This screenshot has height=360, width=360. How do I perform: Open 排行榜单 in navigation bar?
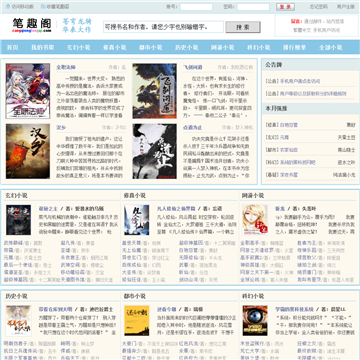point(295,47)
